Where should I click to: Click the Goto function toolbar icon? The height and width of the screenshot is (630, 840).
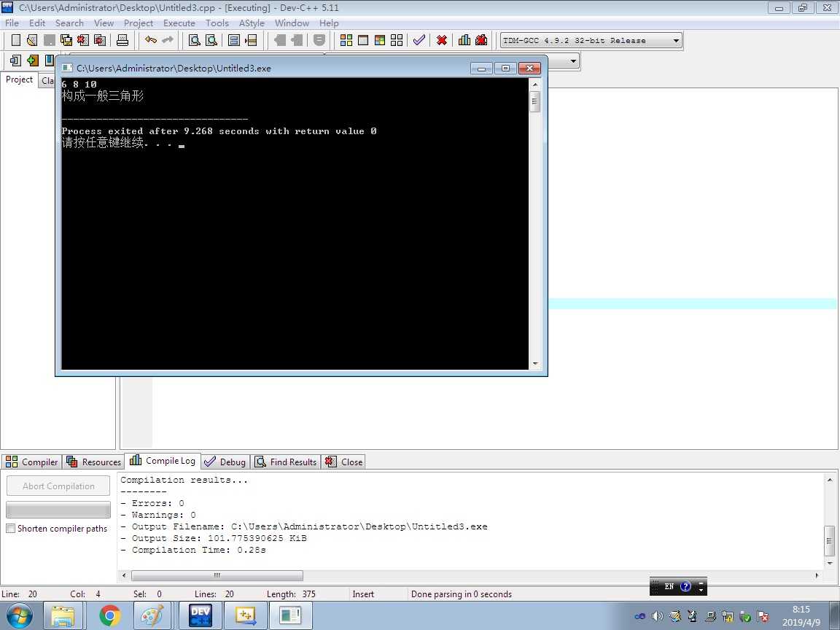tap(234, 40)
